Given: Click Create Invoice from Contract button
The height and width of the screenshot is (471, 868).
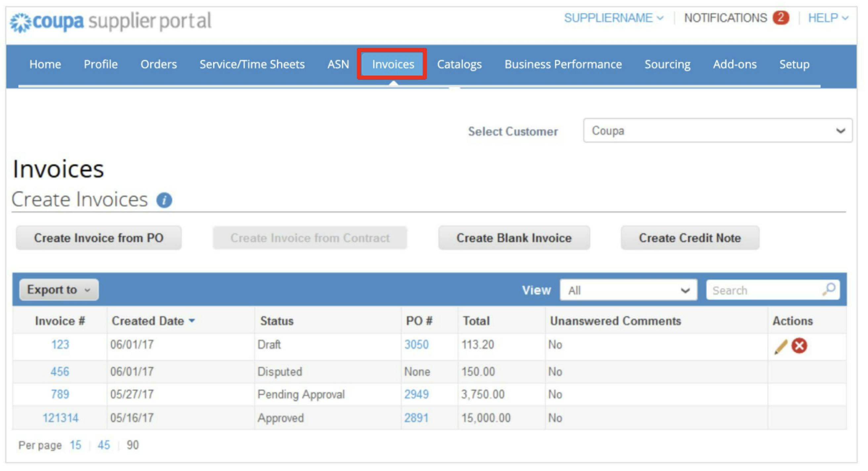Looking at the screenshot, I should (310, 238).
